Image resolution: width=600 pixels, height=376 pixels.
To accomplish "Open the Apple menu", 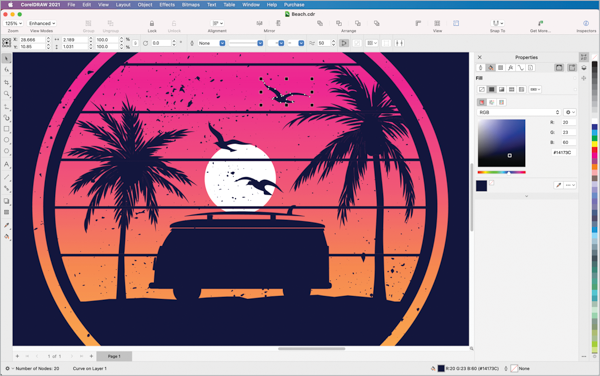I will coord(10,5).
